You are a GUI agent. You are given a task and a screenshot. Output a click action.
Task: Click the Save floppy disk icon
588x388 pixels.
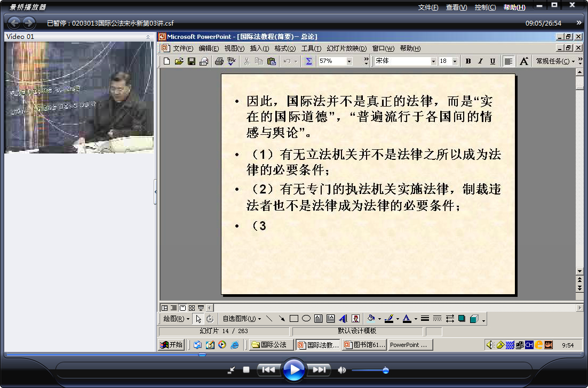coord(192,61)
